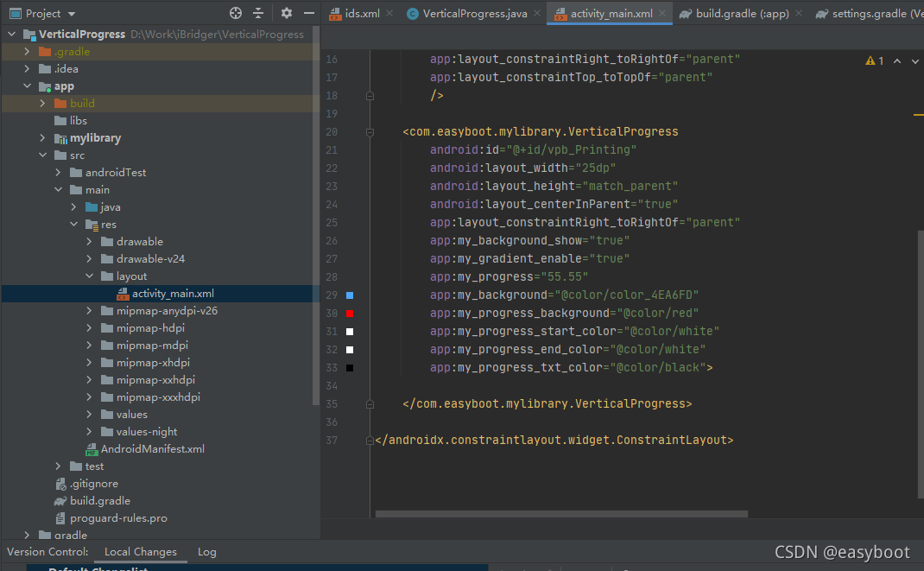Click the Project tree vertical scrollbar

pos(316,215)
